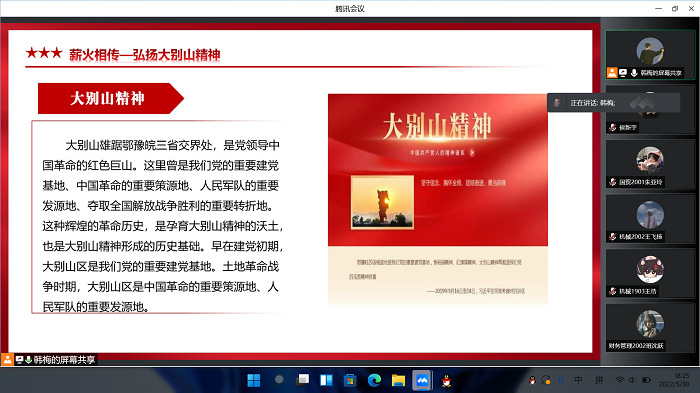Click the 韩梅的屏幕共享 label at bottom left
Image resolution: width=700 pixels, height=393 pixels.
64,360
